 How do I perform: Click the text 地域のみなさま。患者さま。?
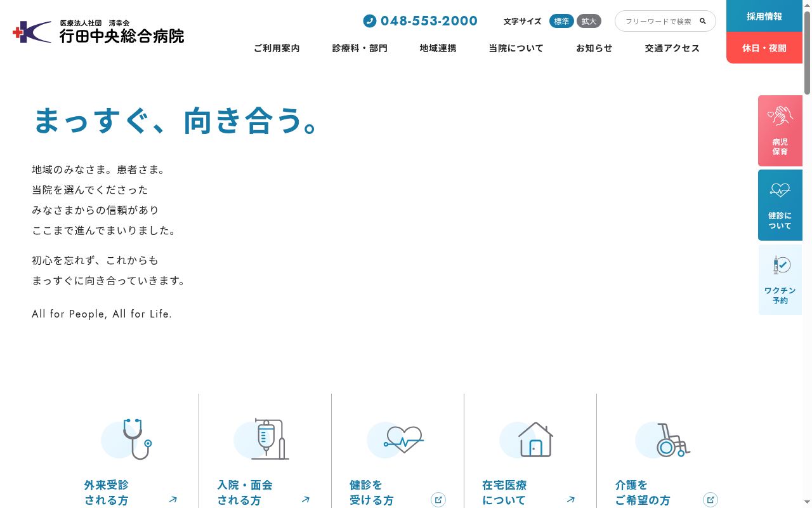point(100,170)
